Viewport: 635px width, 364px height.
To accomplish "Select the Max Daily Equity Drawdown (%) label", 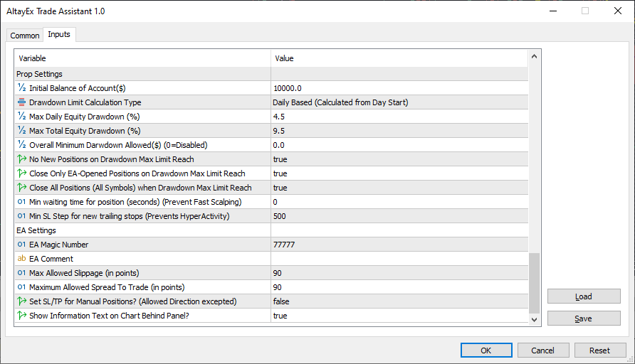I will pyautogui.click(x=84, y=117).
